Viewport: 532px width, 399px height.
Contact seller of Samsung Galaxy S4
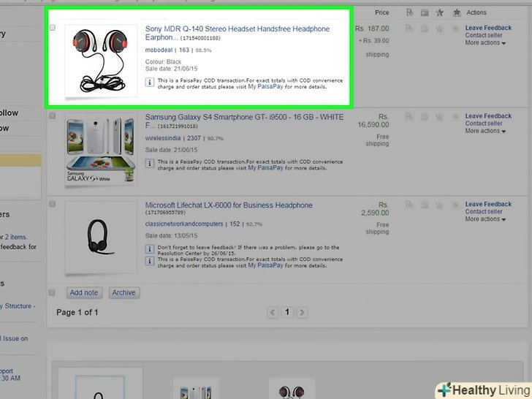coord(484,123)
